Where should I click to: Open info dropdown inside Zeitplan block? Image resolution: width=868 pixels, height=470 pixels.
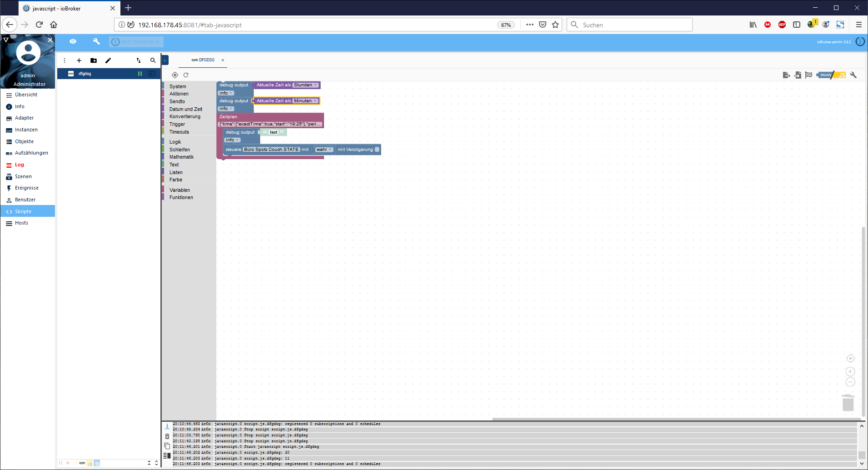click(232, 140)
